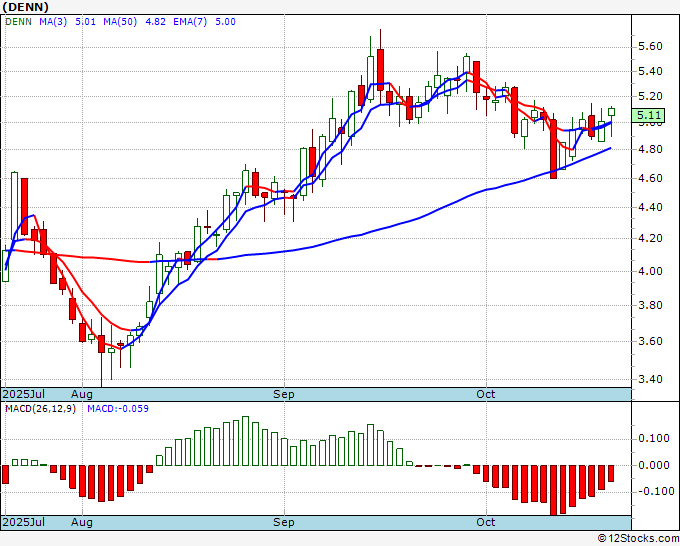The width and height of the screenshot is (680, 546).
Task: Click the deepest red MACD bar in October
Action: pos(553,490)
